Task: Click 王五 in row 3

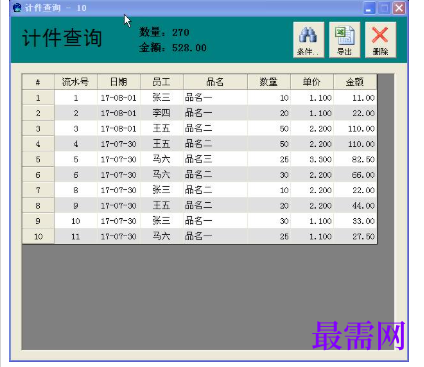Action: pyautogui.click(x=161, y=128)
